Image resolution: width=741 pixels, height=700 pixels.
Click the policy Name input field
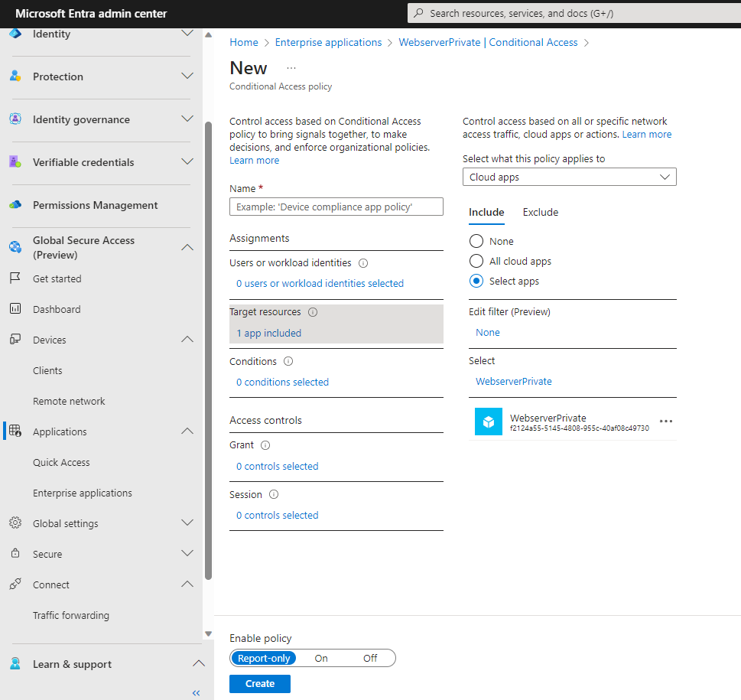click(x=336, y=207)
